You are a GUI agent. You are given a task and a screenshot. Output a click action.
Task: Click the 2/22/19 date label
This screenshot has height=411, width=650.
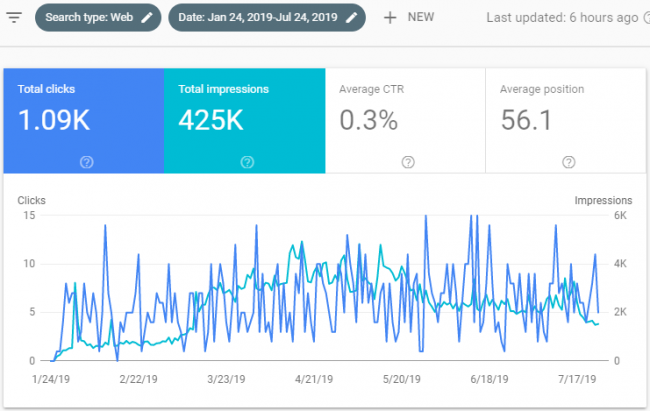pyautogui.click(x=138, y=379)
